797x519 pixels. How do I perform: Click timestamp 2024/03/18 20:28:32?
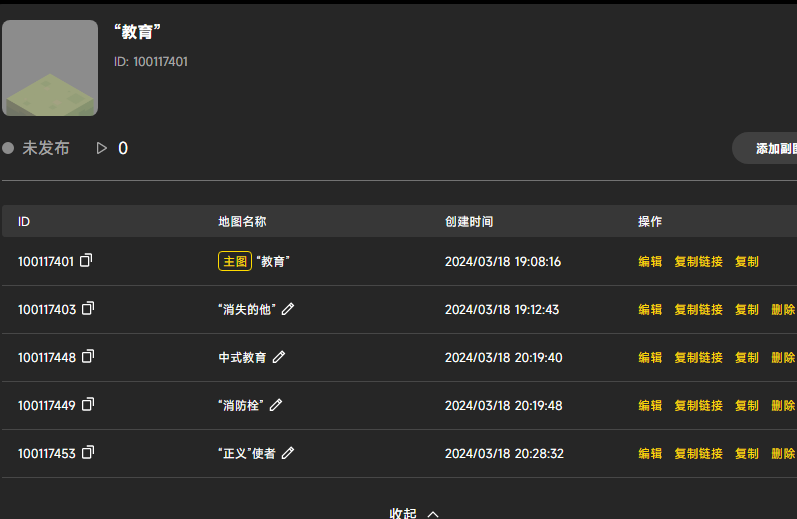pyautogui.click(x=504, y=453)
